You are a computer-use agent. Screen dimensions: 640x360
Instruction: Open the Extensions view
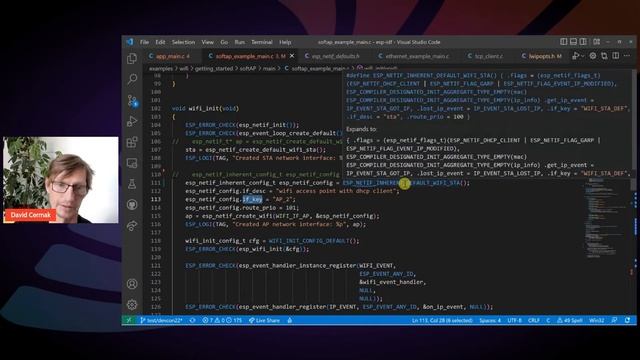click(x=132, y=142)
